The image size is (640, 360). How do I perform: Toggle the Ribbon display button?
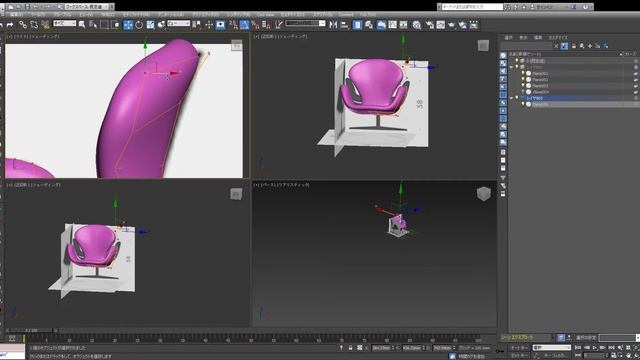[x=381, y=25]
